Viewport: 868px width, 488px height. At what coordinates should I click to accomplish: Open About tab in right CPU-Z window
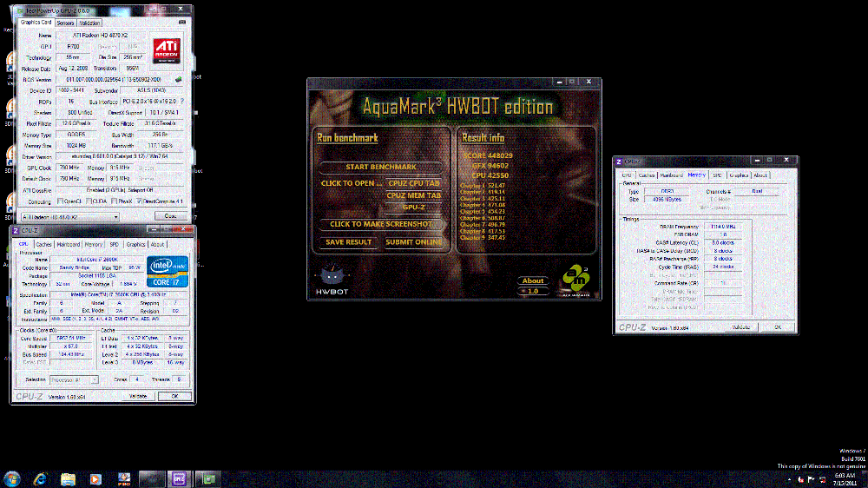tap(760, 175)
